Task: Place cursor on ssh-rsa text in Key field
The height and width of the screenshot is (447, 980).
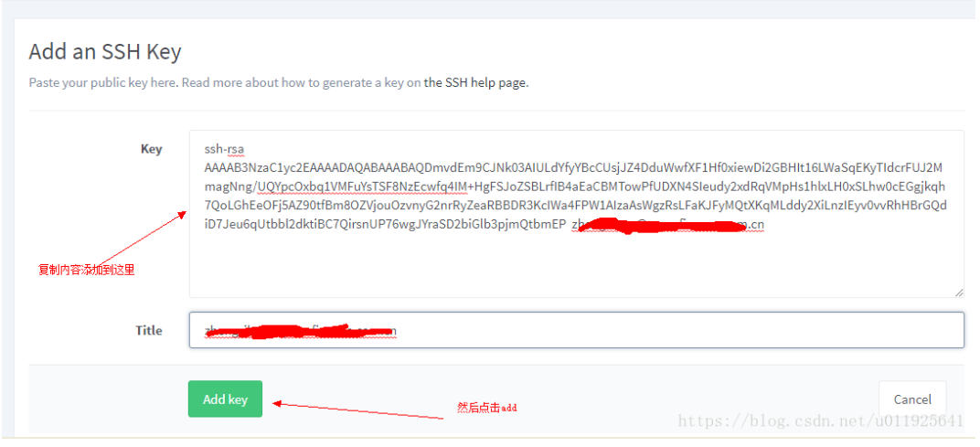Action: [x=224, y=149]
